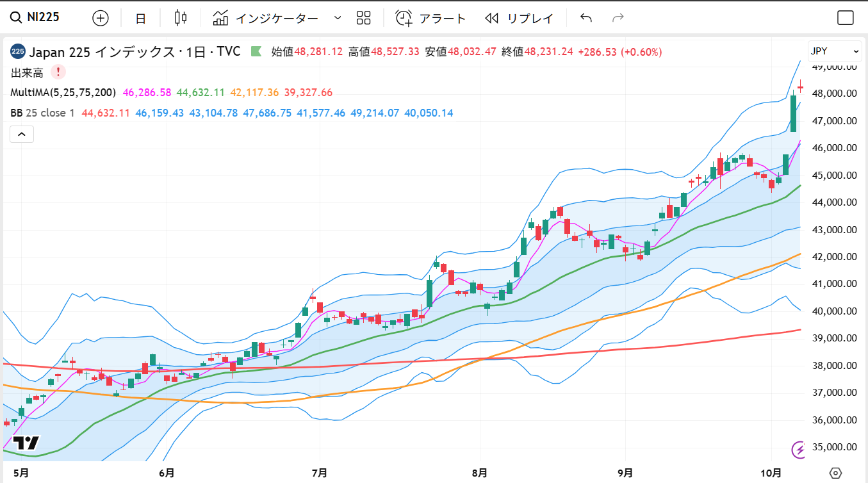Click the purple lightning icon on chart
This screenshot has height=483, width=868.
click(x=799, y=450)
